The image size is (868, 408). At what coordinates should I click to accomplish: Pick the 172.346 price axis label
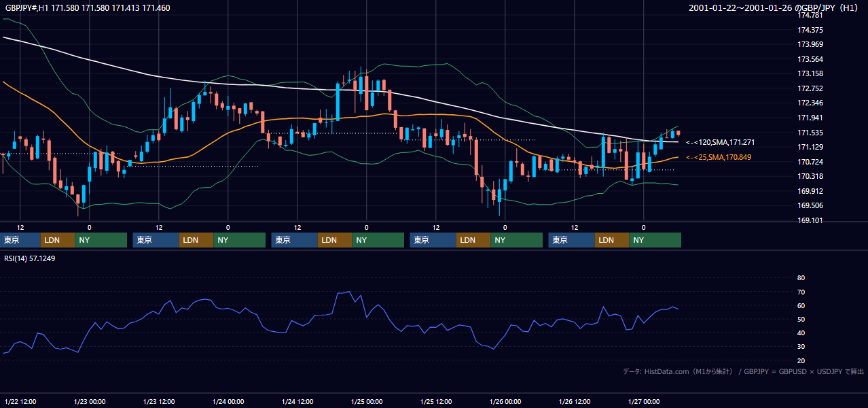pos(810,103)
